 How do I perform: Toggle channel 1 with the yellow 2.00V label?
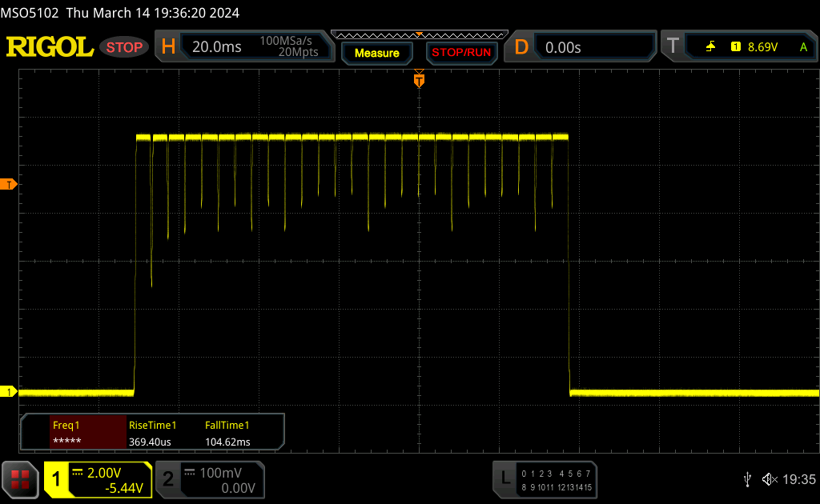click(x=98, y=479)
